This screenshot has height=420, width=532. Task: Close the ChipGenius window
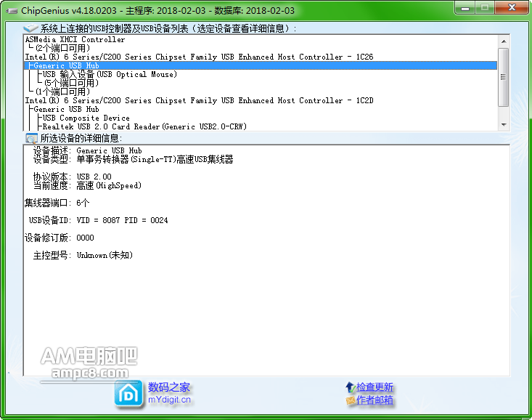(x=512, y=7)
